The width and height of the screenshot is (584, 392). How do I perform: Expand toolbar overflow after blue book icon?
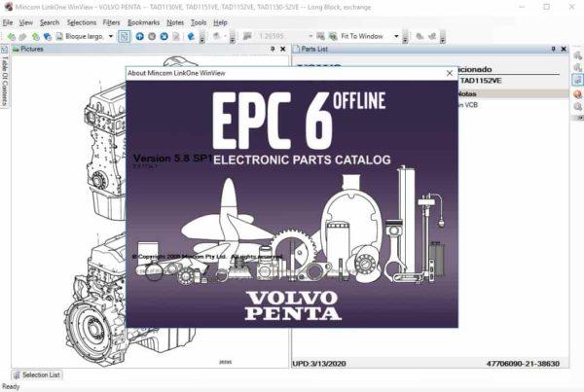[201, 37]
